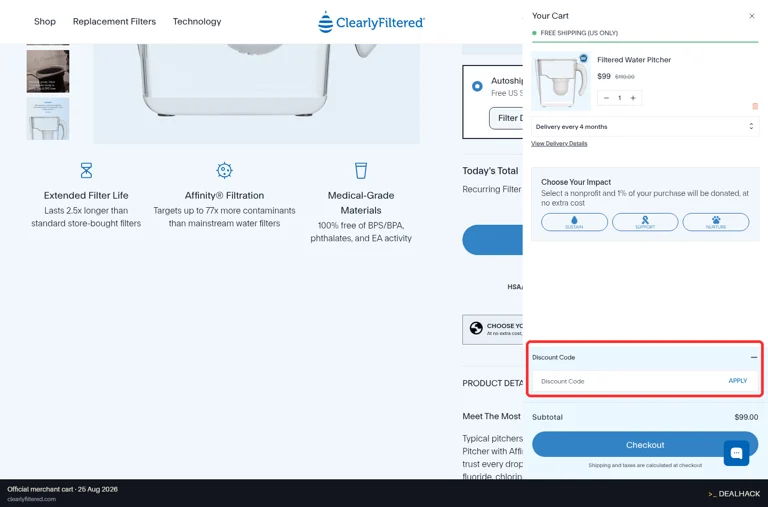Click the $99.00 subtotal amount
768x507 pixels.
(x=746, y=417)
